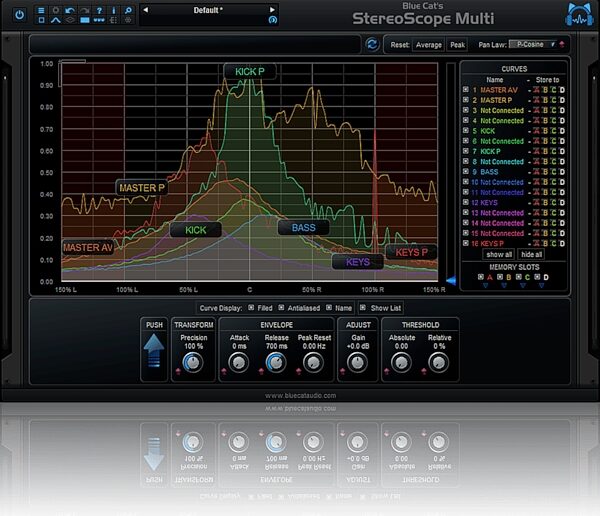The width and height of the screenshot is (600, 516).
Task: Click hide all curves button
Action: click(x=531, y=254)
